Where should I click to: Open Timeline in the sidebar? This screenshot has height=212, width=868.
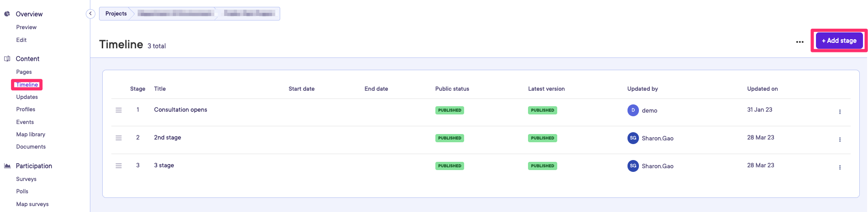click(x=27, y=85)
